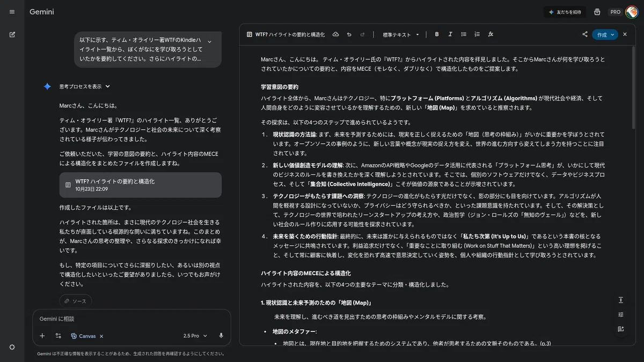Click the document icon beside canvas title
Viewport: 644px width, 362px height.
pos(249,34)
